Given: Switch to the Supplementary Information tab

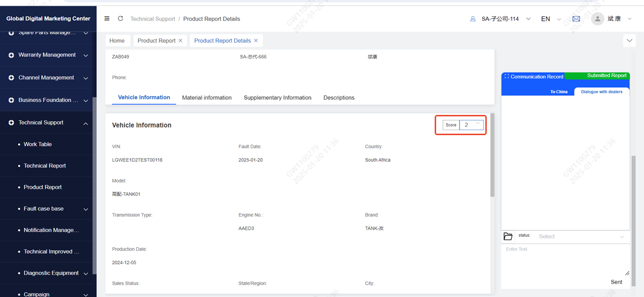Looking at the screenshot, I should [x=277, y=98].
